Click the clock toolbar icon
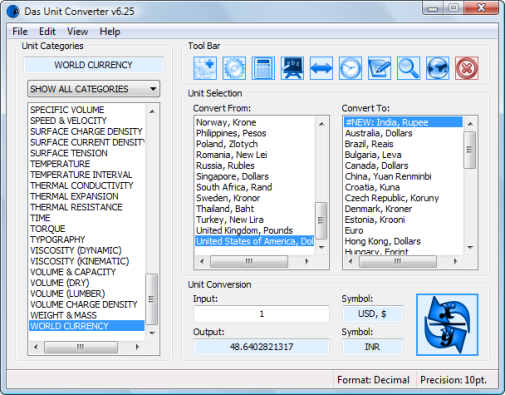 (350, 68)
